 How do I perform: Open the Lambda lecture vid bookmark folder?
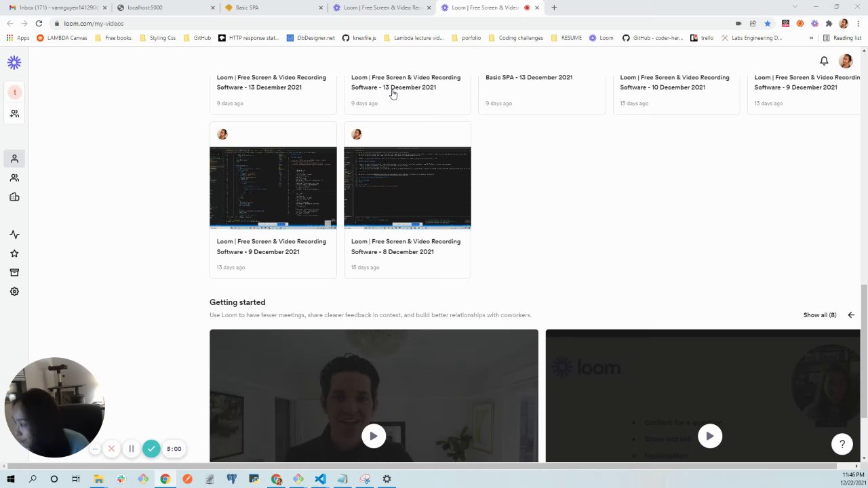[x=414, y=38]
